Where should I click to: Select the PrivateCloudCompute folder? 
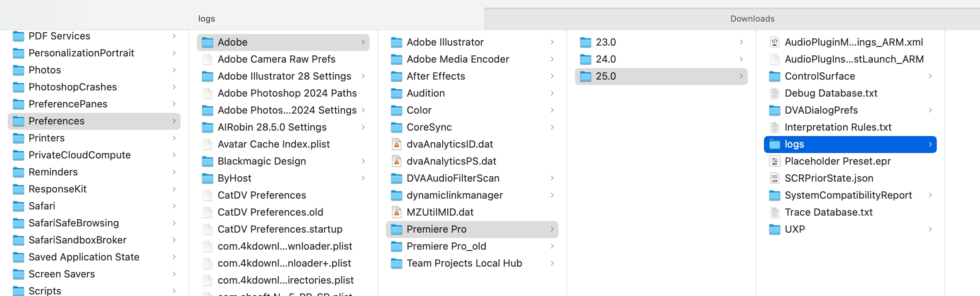coord(94,155)
